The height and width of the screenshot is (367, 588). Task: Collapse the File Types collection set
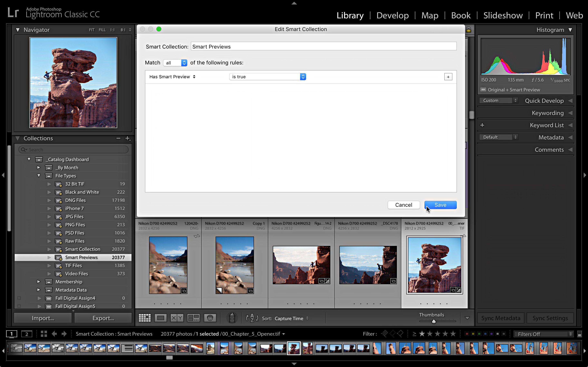[x=39, y=176]
